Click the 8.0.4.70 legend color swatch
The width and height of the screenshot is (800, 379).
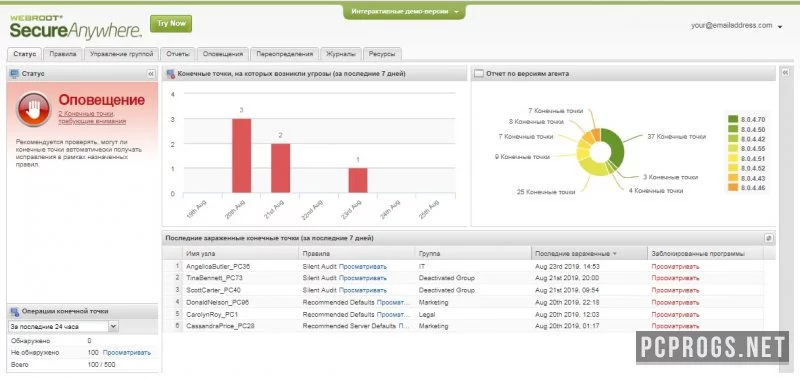click(733, 119)
